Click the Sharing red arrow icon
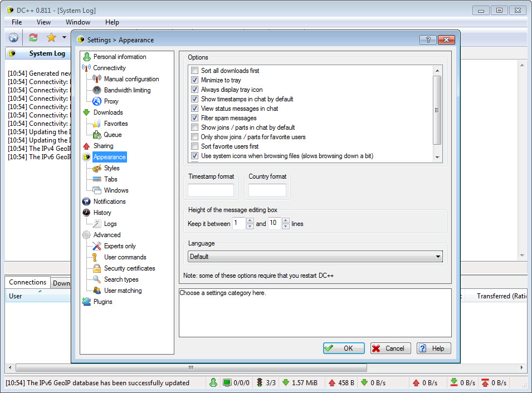Viewport: 532px width, 393px height. tap(86, 146)
